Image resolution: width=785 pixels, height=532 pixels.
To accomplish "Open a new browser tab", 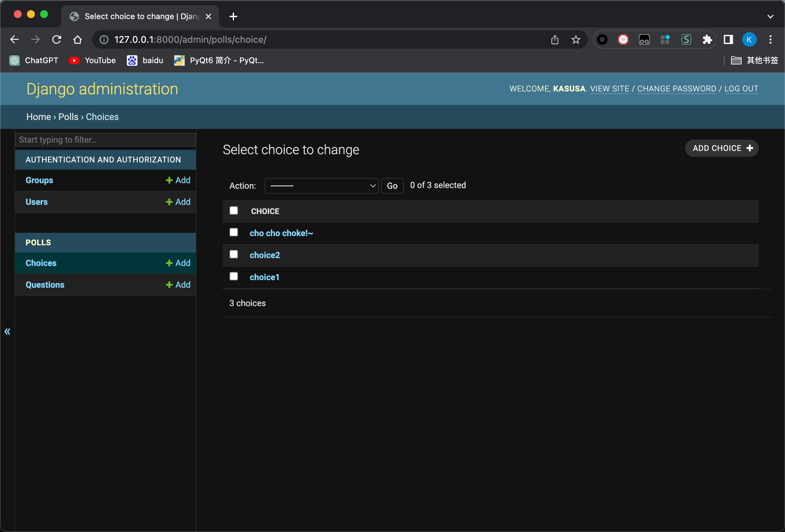I will [x=233, y=16].
